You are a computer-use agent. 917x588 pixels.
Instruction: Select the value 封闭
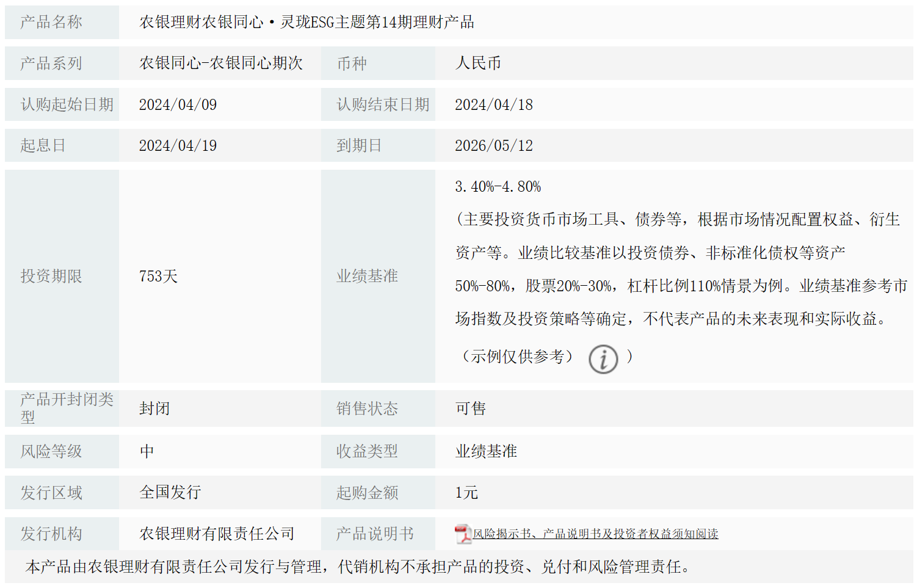[154, 408]
